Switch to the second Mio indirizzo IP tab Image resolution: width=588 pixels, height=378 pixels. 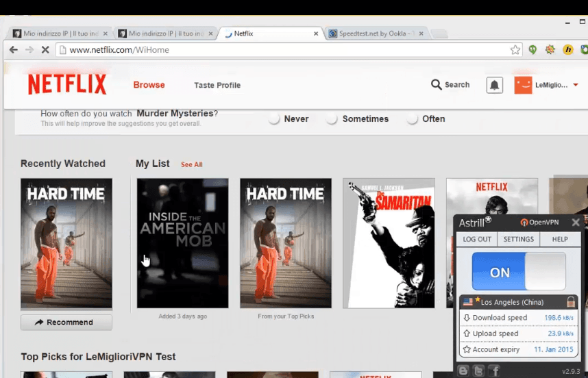pos(165,34)
